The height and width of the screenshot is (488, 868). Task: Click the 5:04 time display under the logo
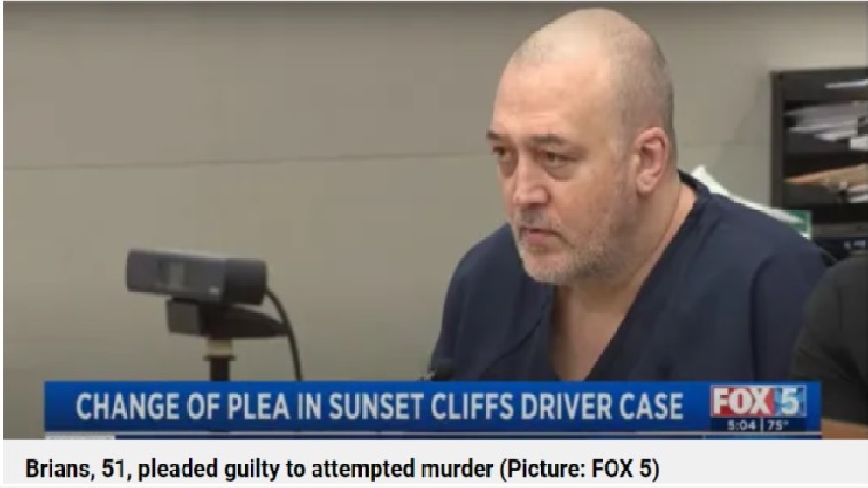coord(741,425)
